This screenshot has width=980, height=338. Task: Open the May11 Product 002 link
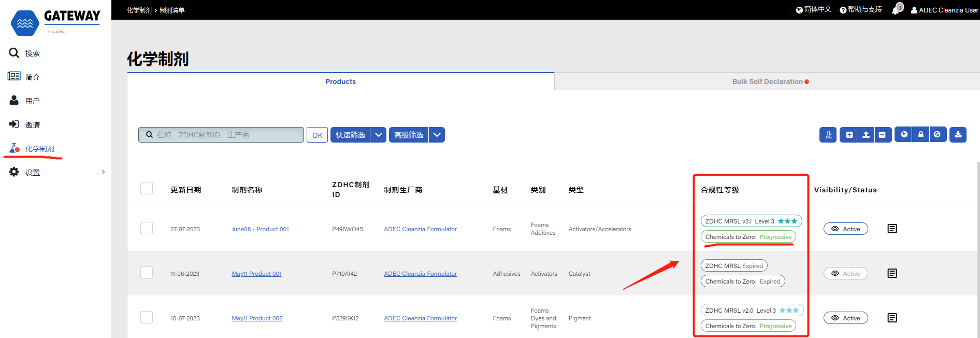pyautogui.click(x=257, y=318)
